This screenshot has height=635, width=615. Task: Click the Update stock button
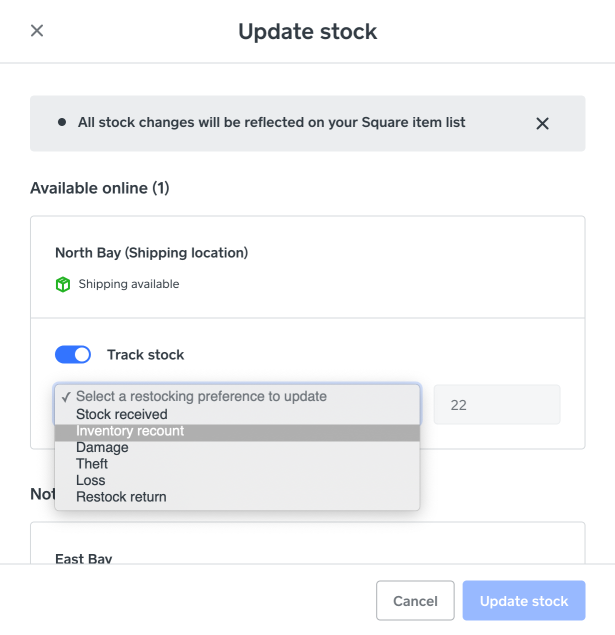click(524, 601)
